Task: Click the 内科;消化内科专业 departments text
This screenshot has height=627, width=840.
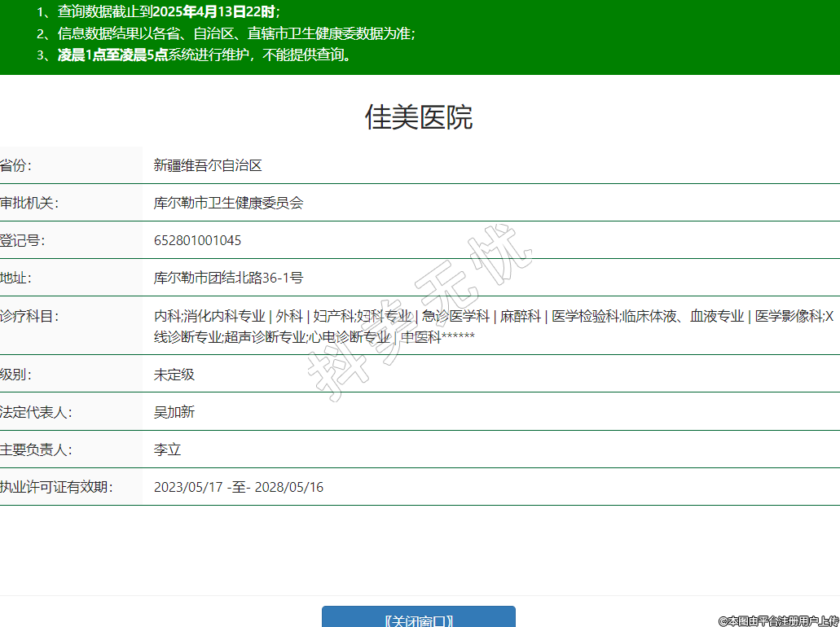Action: coord(209,316)
